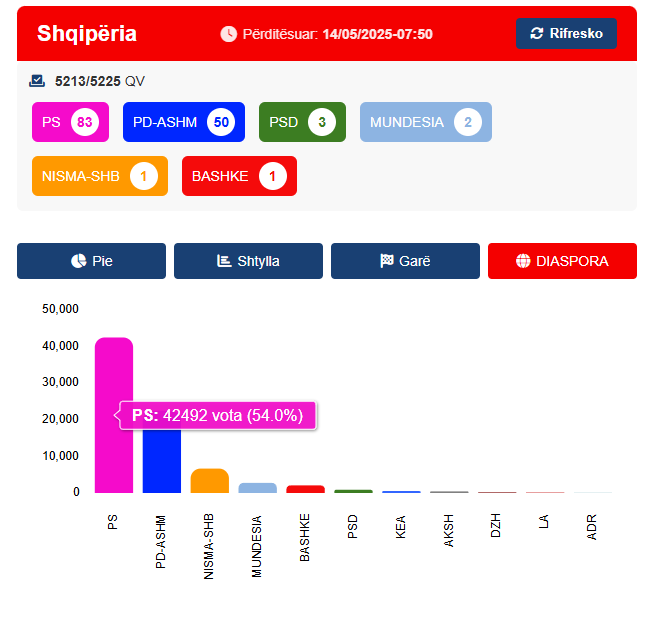
Task: Click the orange NISMA-SHB chart bar
Action: [210, 481]
